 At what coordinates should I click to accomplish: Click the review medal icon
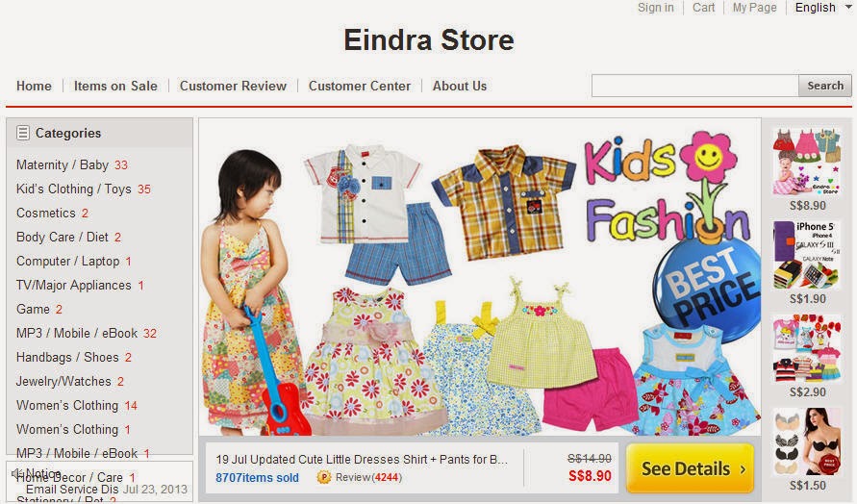[324, 477]
